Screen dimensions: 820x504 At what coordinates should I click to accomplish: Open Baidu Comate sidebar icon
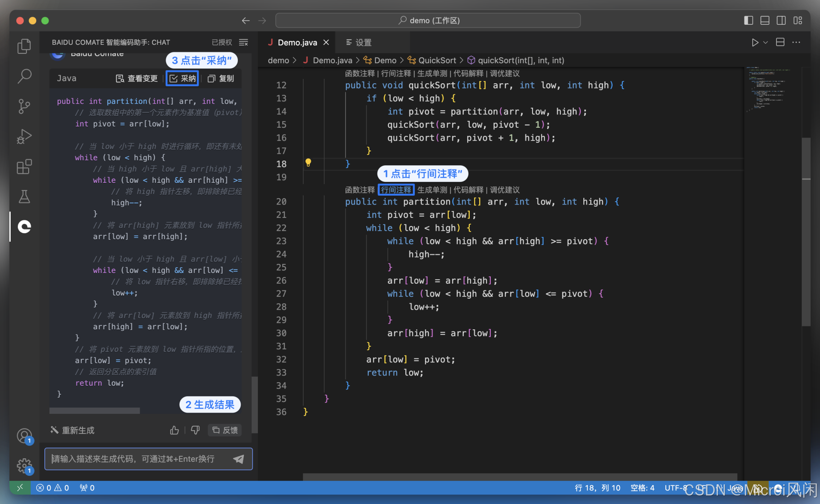[24, 226]
